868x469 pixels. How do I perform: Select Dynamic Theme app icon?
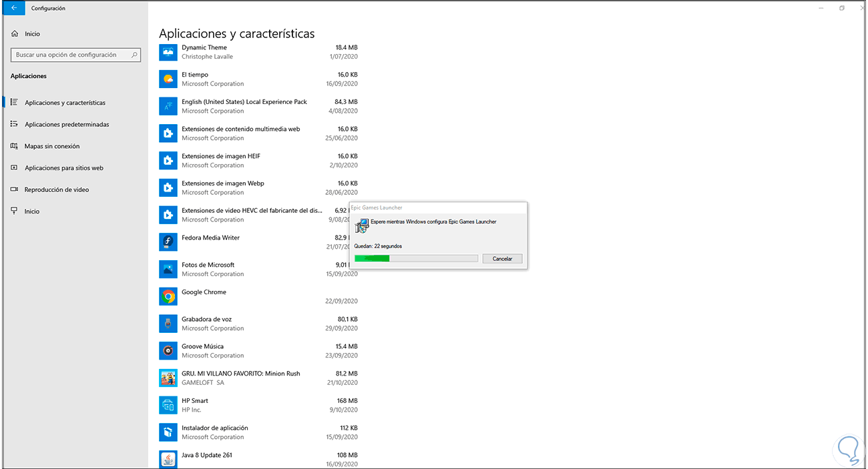168,52
